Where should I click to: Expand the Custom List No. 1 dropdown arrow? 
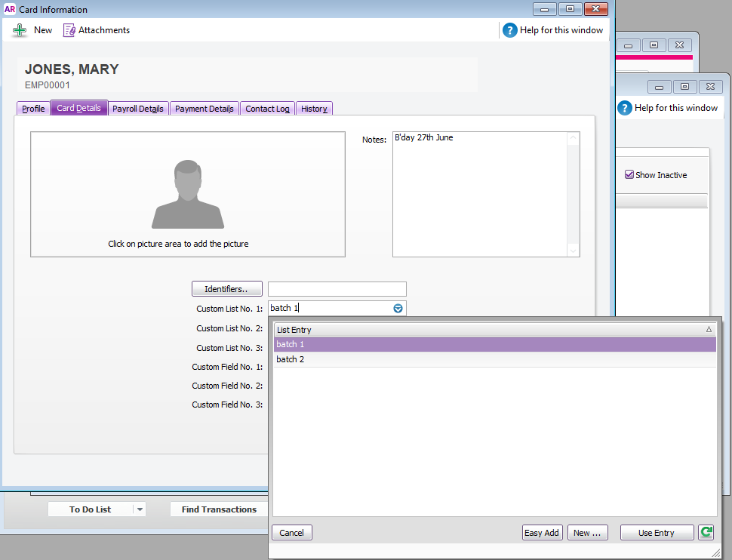coord(398,308)
